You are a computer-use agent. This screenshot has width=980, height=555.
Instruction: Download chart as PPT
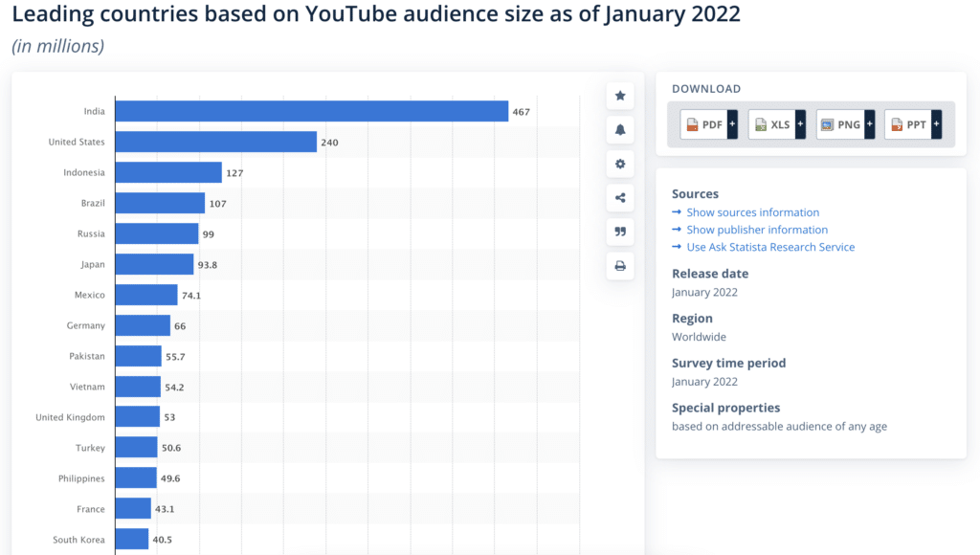click(908, 124)
